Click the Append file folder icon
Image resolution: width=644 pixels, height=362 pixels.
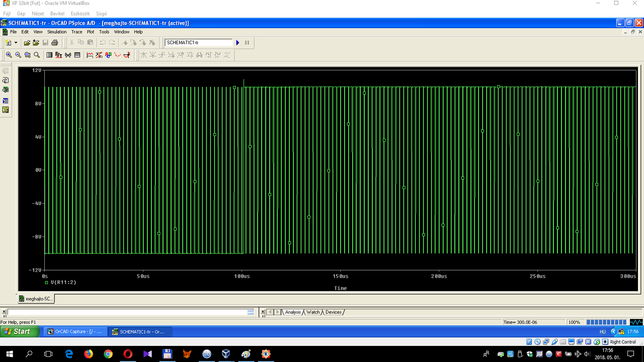pos(36,43)
